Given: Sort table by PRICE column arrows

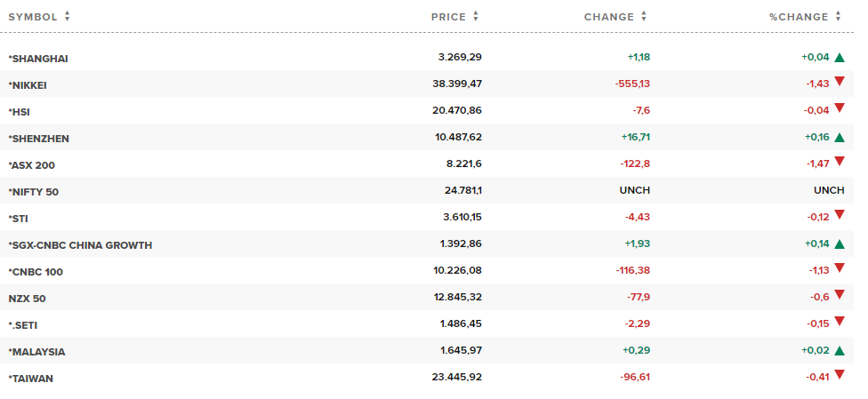Looking at the screenshot, I should 476,17.
